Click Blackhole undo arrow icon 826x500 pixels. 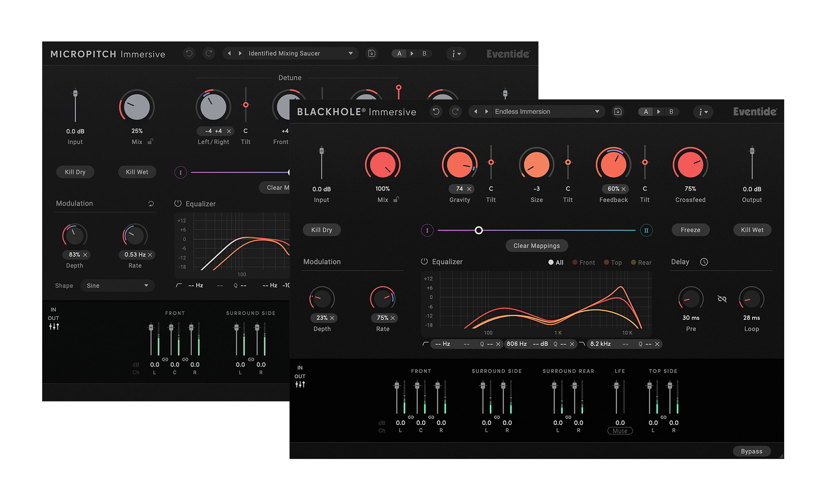coord(436,112)
